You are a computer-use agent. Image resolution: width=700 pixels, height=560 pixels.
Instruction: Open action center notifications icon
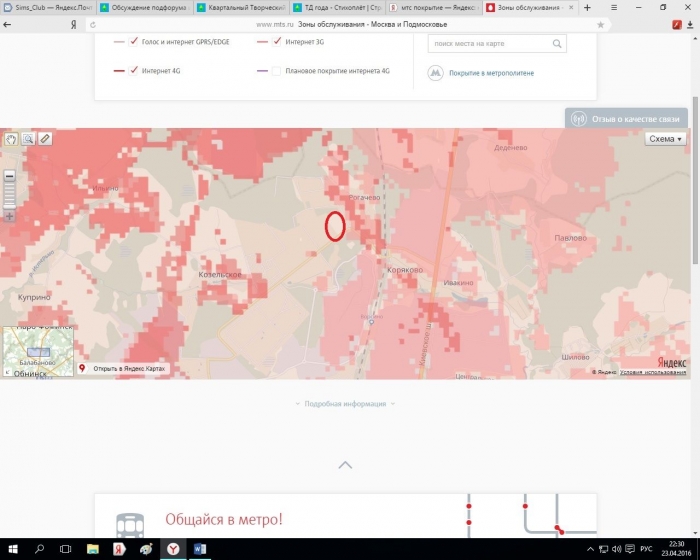630,549
